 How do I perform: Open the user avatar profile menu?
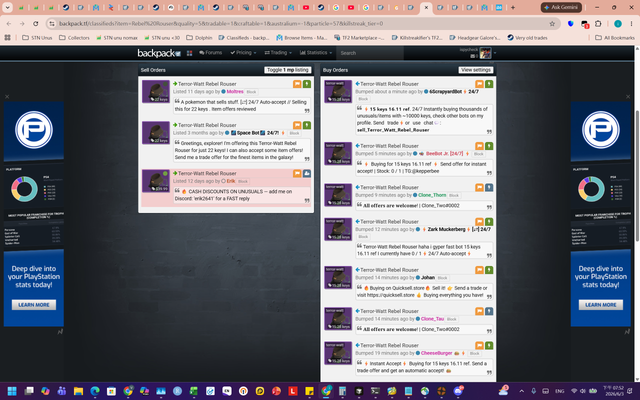487,53
